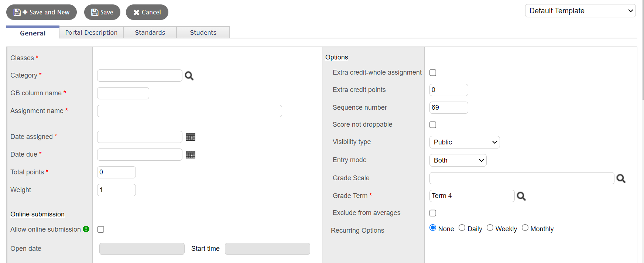The image size is (644, 263).
Task: Click the Category search magnifier icon
Action: click(x=189, y=76)
